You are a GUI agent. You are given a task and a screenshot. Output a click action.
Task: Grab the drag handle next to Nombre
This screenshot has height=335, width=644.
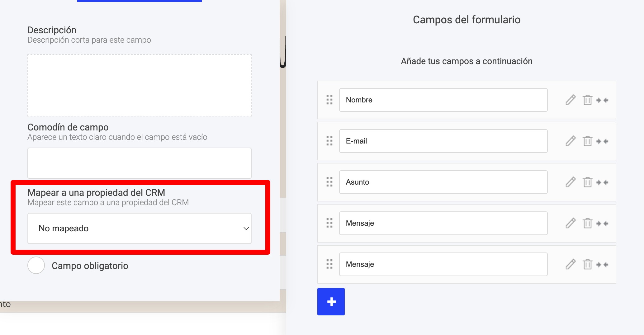pyautogui.click(x=329, y=100)
